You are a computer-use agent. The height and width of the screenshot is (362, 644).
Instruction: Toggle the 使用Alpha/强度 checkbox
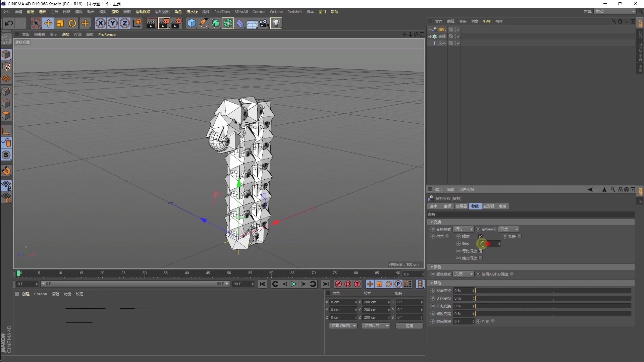[512, 274]
